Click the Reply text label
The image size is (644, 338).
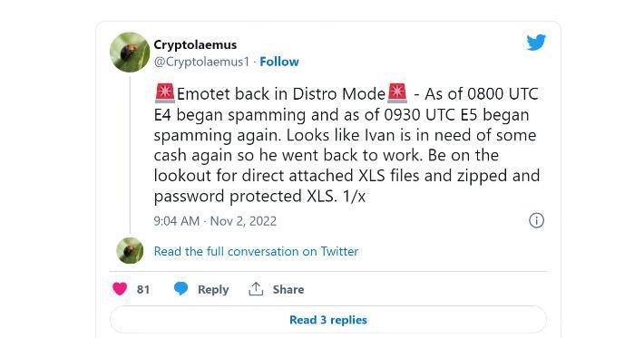(x=213, y=290)
